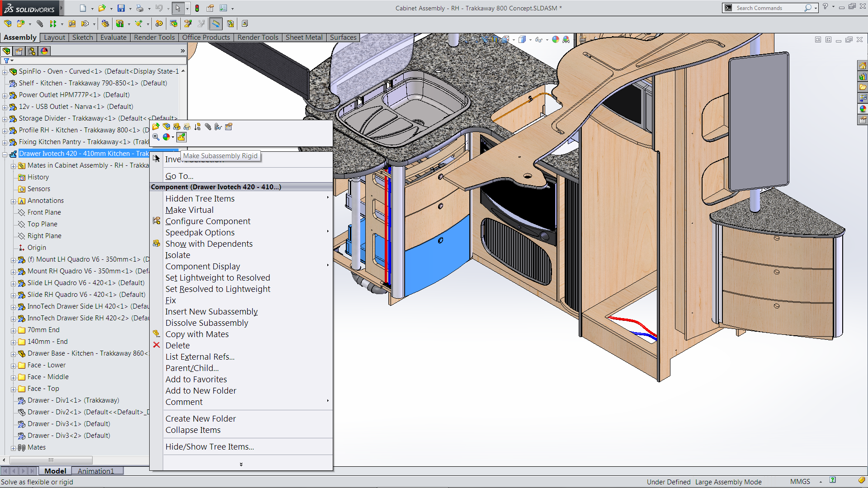Screen dimensions: 868x488
Task: Click the Delete red X icon in menu
Action: [156, 345]
